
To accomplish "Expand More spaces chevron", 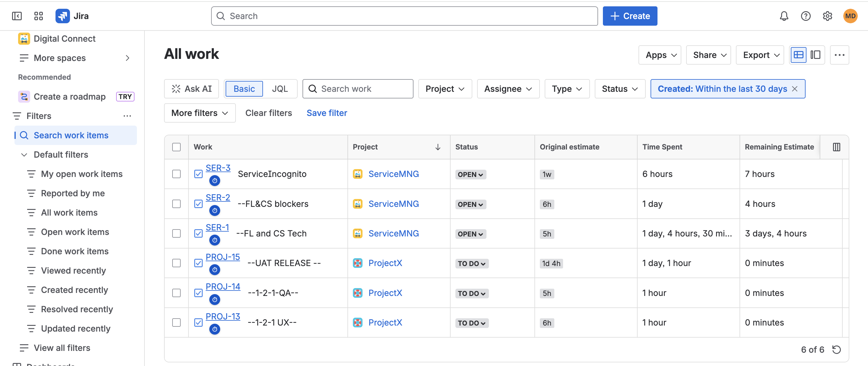I will (127, 58).
